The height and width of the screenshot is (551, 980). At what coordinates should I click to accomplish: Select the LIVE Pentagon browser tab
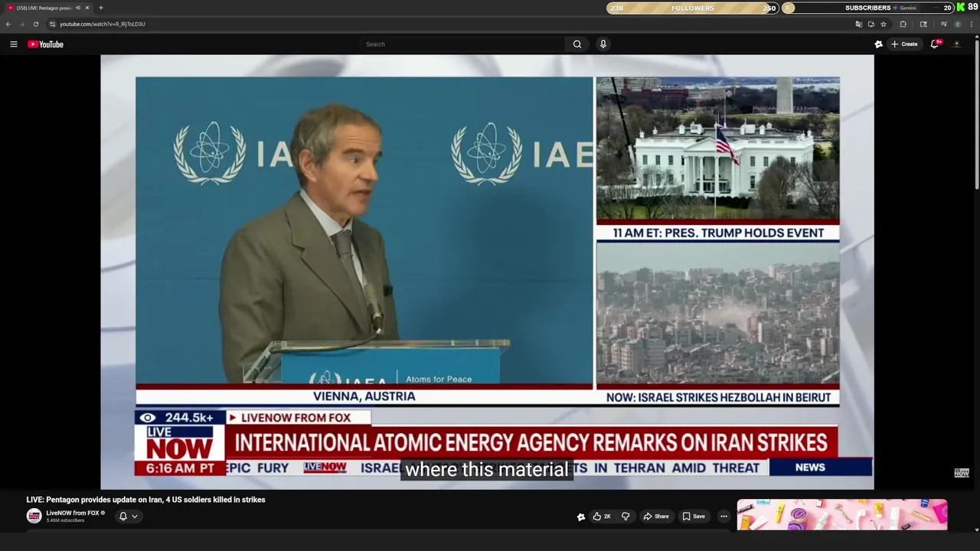tap(44, 8)
